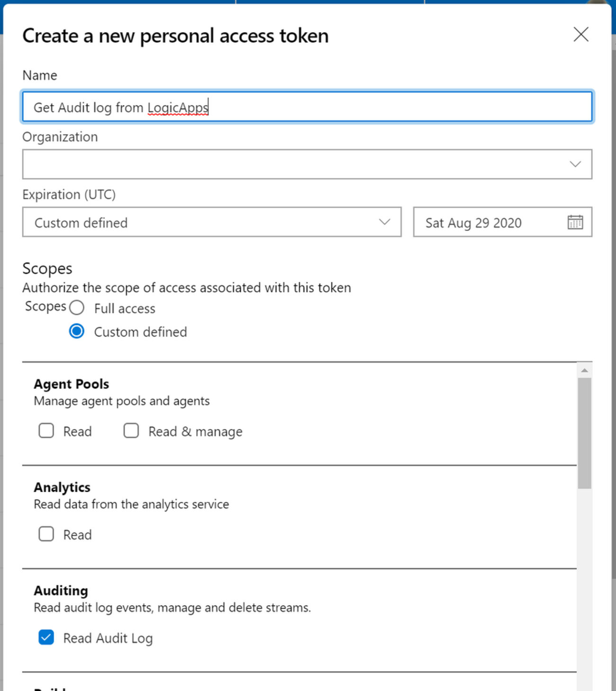
Task: Uncheck the Read Audit Log checkbox
Action: [46, 637]
